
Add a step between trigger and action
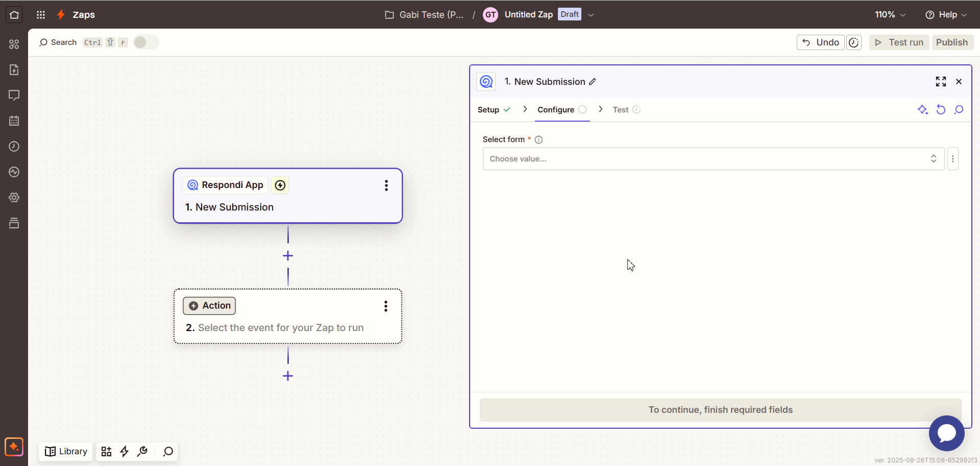click(x=288, y=255)
